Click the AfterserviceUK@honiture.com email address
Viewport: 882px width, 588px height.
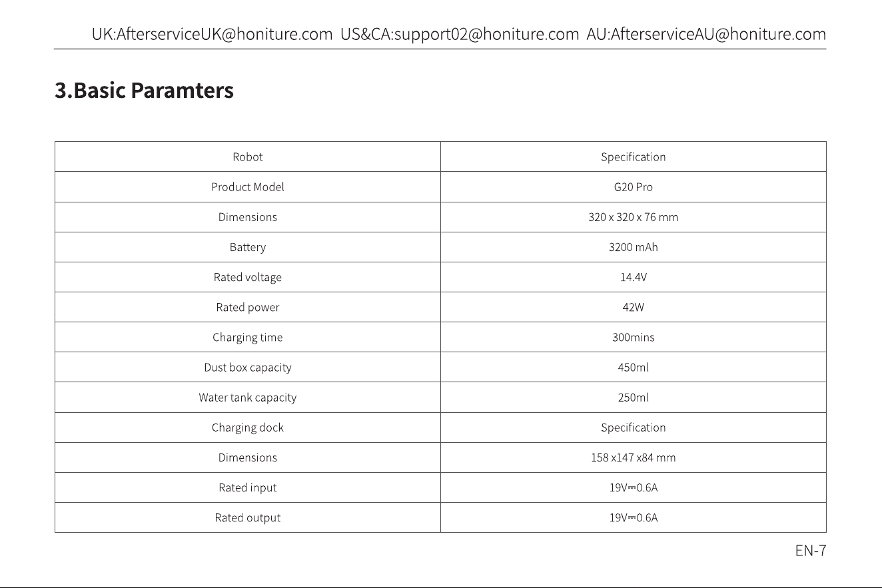[x=224, y=34]
